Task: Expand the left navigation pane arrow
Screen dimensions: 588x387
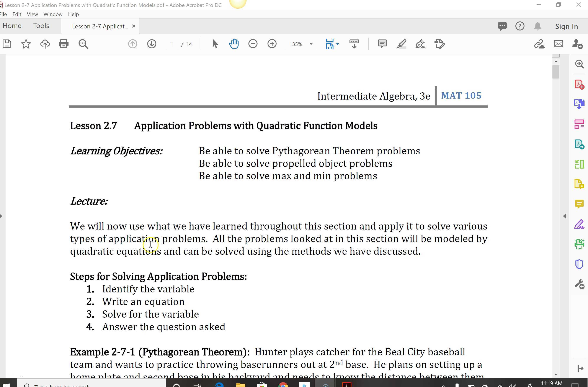Action: click(2, 216)
